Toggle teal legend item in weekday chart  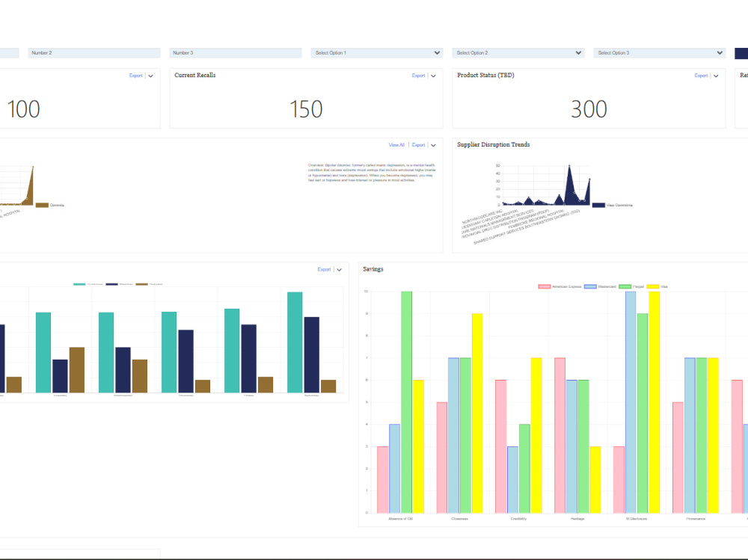[x=88, y=284]
